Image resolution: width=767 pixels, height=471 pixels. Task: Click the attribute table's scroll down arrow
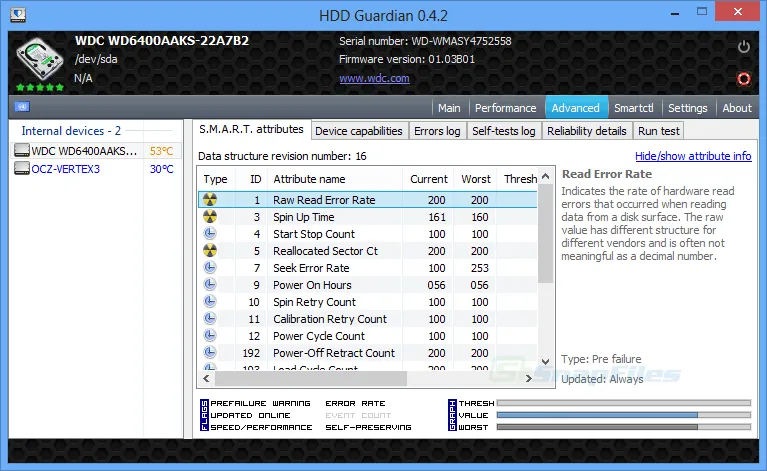546,361
